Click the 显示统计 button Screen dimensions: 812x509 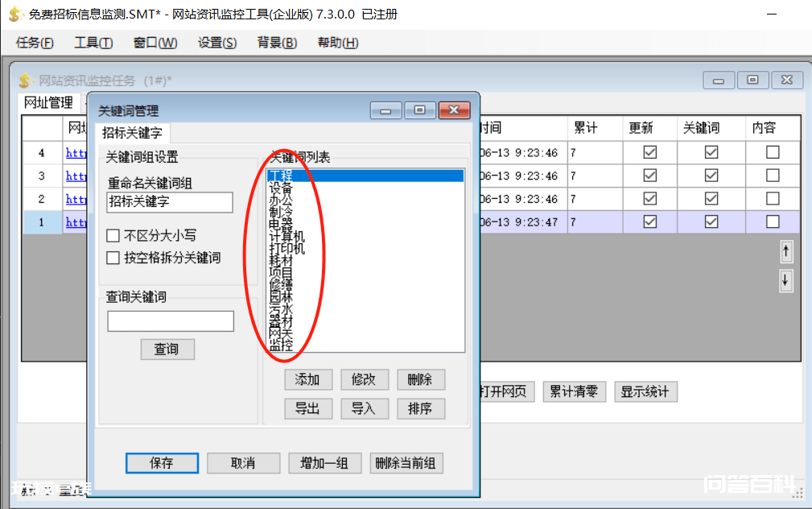[645, 391]
